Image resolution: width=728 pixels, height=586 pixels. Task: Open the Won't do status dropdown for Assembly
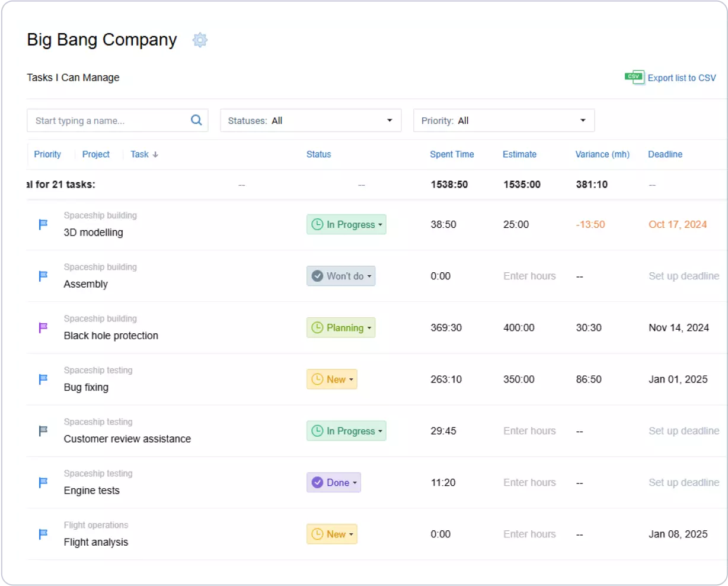pos(341,276)
